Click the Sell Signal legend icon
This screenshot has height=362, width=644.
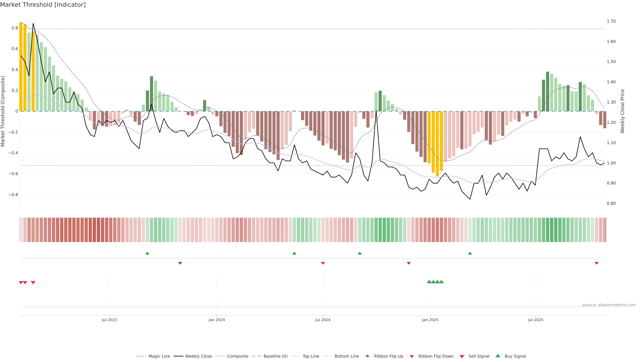click(462, 356)
